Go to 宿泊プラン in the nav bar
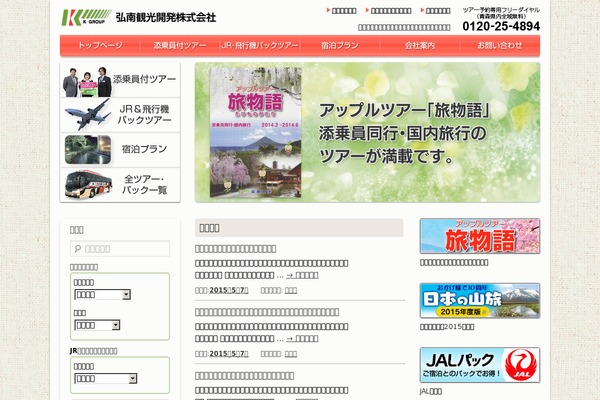600x400 pixels. pyautogui.click(x=340, y=46)
